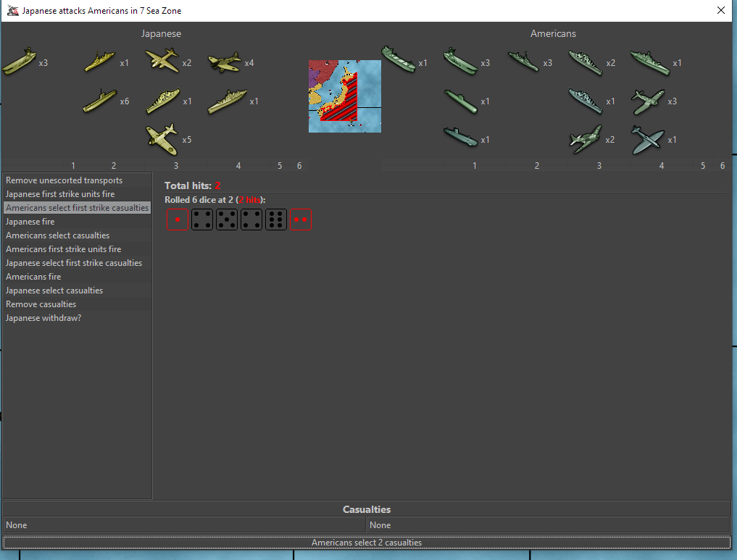This screenshot has height=560, width=737.
Task: Click the last red die showing two
Action: pyautogui.click(x=301, y=220)
